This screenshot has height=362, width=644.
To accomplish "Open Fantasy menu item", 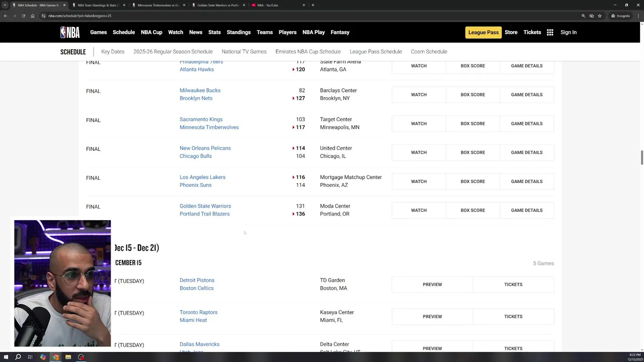I will coord(340,32).
